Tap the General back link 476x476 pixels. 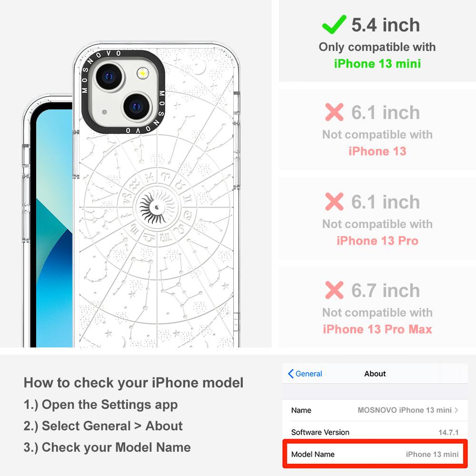coord(305,374)
